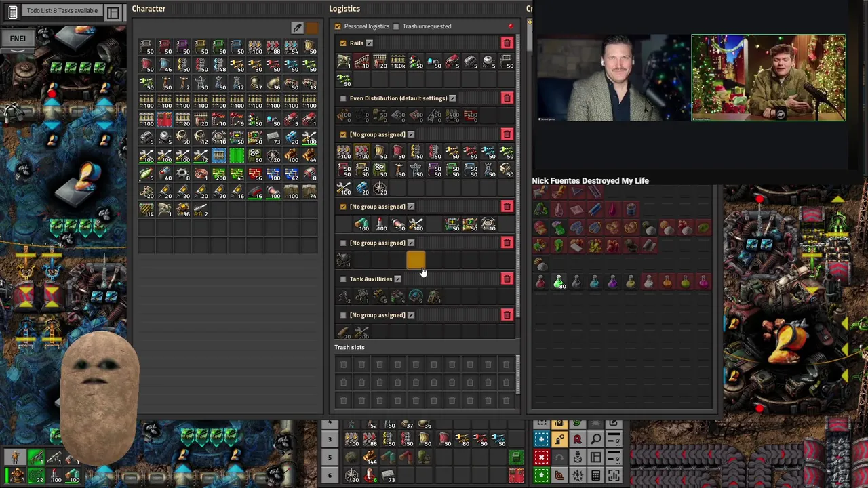Toggle the Trash unrequested checkbox

point(396,26)
